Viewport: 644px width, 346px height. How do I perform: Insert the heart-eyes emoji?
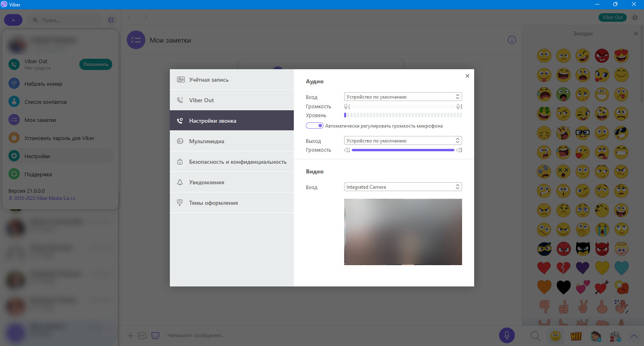coord(621,56)
